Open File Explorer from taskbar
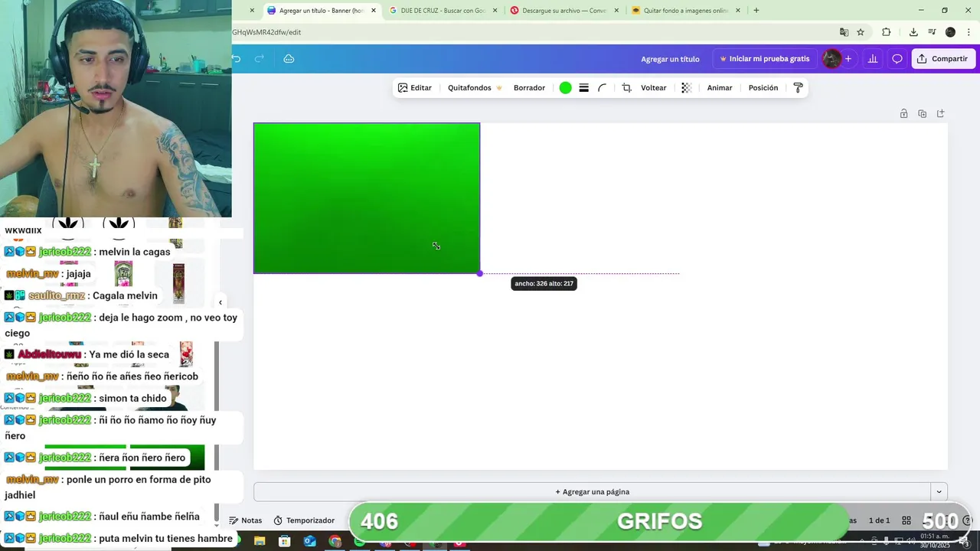The width and height of the screenshot is (980, 551). pyautogui.click(x=260, y=542)
